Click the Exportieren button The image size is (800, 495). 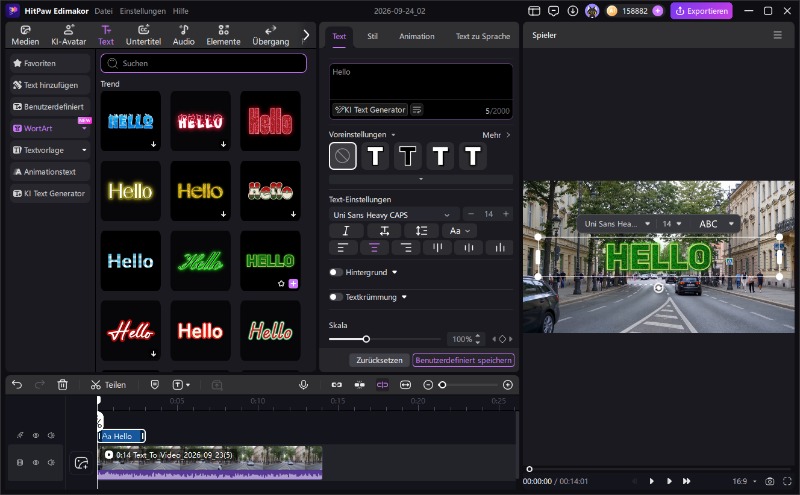point(702,11)
